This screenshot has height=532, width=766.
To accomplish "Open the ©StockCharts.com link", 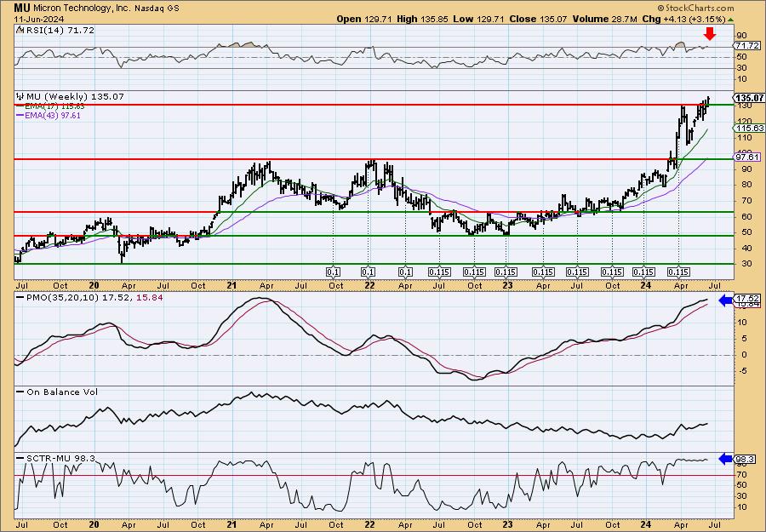I will pyautogui.click(x=695, y=8).
